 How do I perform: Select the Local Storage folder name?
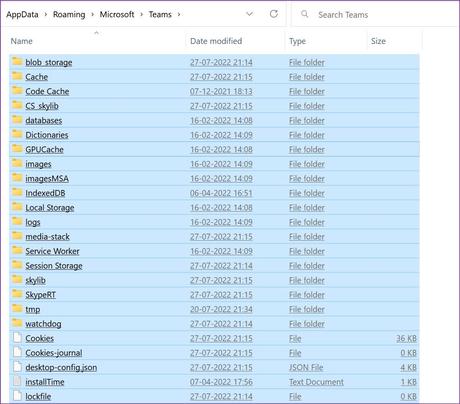50,208
